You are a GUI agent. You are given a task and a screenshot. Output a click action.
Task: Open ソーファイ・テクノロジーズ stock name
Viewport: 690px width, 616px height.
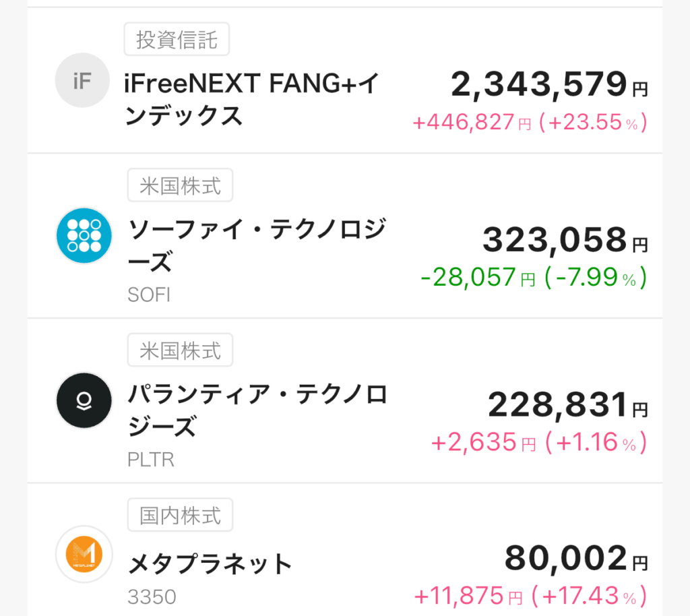click(256, 247)
